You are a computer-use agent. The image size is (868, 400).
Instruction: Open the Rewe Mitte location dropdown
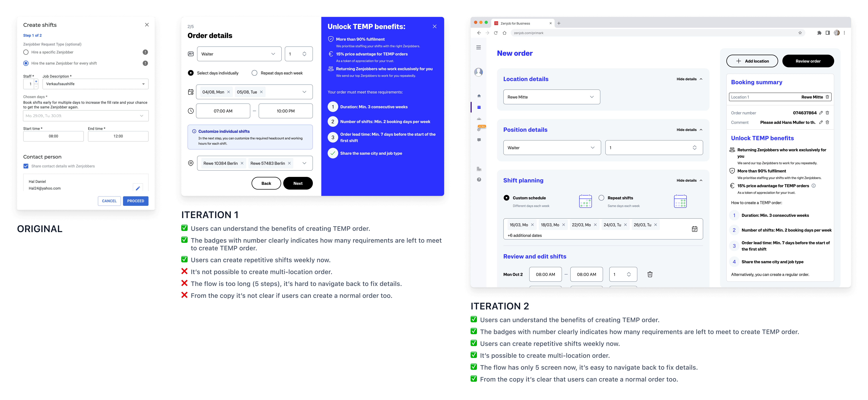click(551, 97)
